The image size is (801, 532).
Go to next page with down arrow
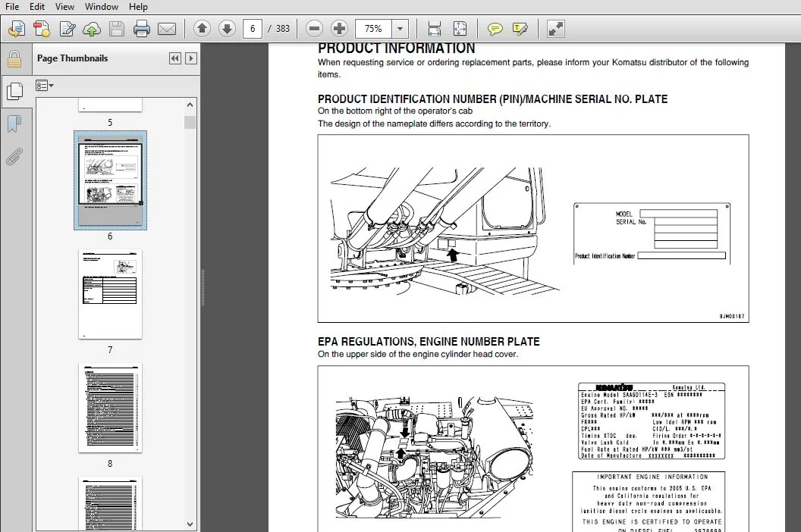pyautogui.click(x=227, y=29)
